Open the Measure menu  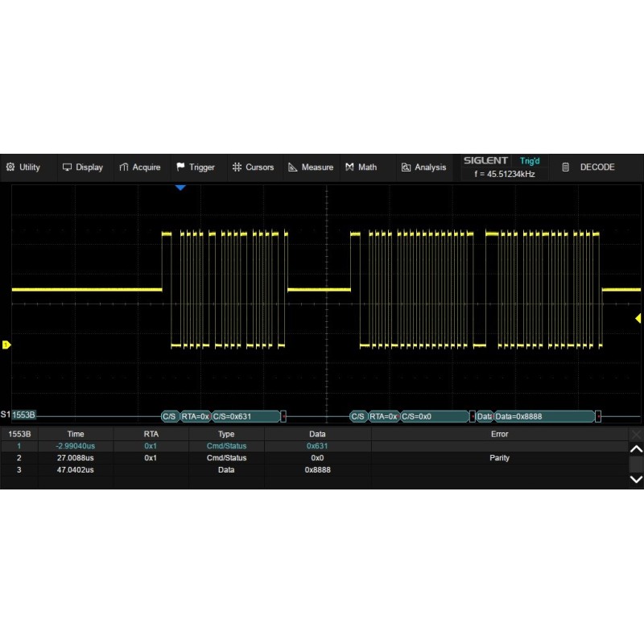coord(311,167)
